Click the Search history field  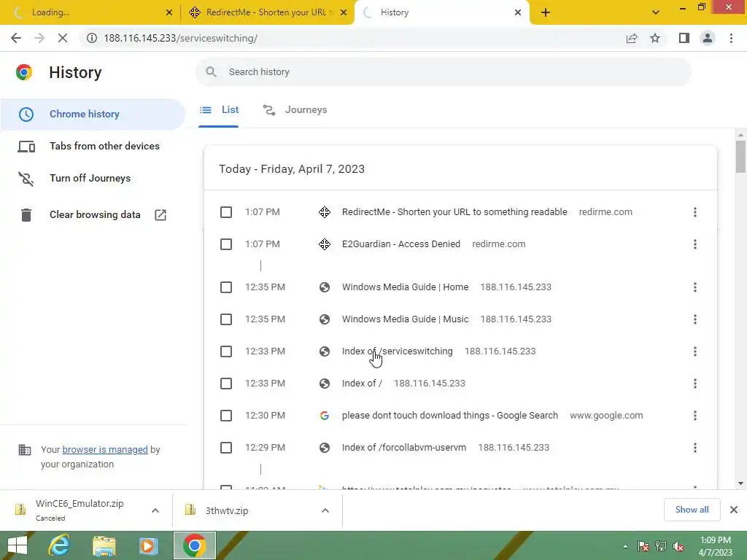443,72
